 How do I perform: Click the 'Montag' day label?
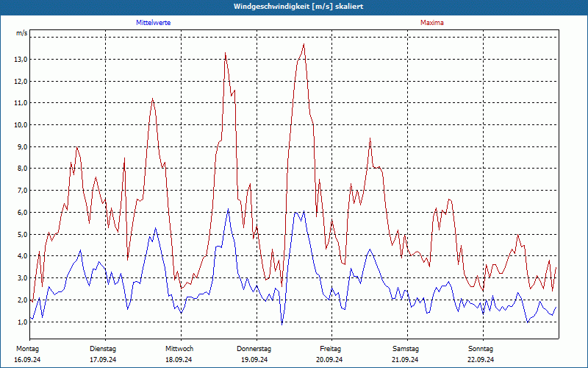tap(27, 349)
